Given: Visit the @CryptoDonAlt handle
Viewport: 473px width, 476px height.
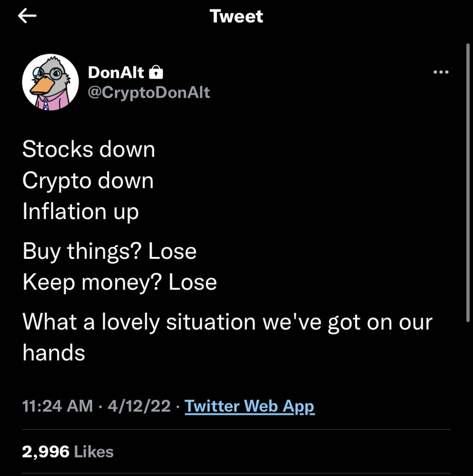Looking at the screenshot, I should click(x=149, y=92).
